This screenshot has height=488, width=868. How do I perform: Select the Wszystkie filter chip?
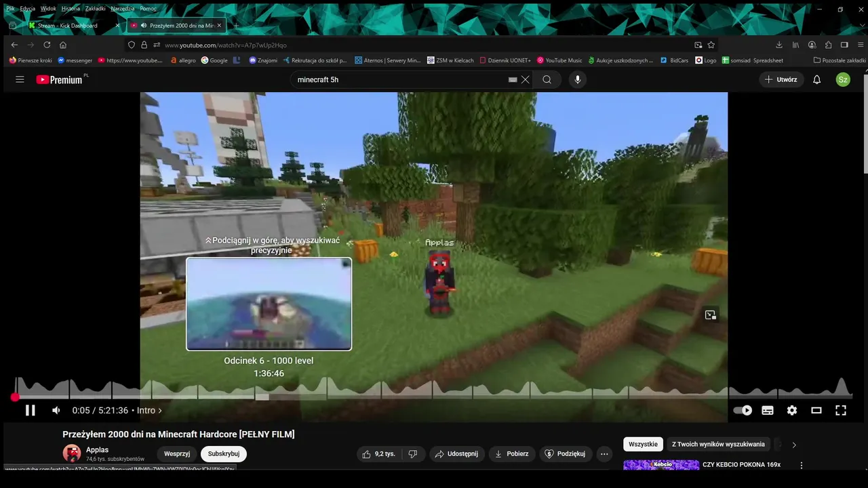coord(644,444)
